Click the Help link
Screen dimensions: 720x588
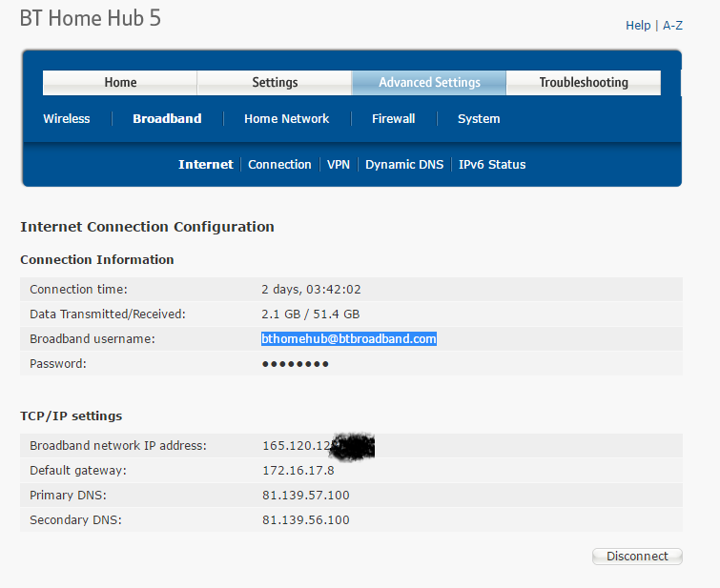(638, 25)
